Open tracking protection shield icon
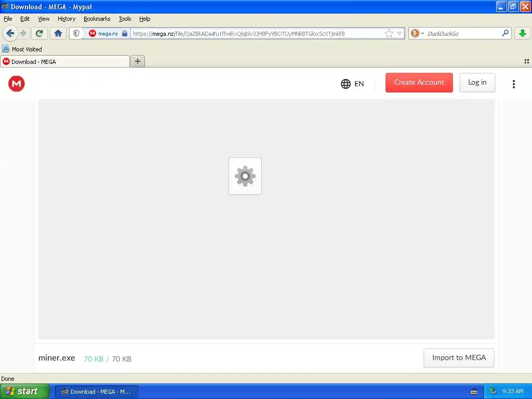The width and height of the screenshot is (532, 399). point(76,33)
